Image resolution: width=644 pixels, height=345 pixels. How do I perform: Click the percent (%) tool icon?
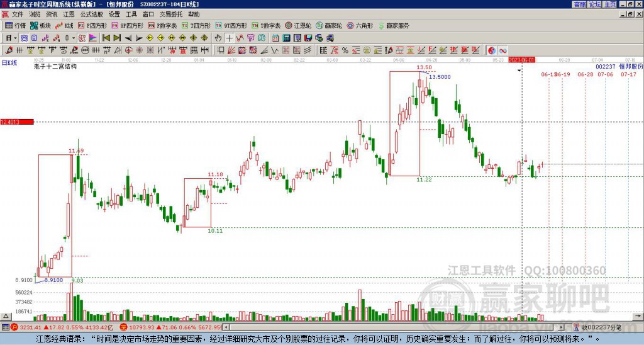click(x=345, y=50)
